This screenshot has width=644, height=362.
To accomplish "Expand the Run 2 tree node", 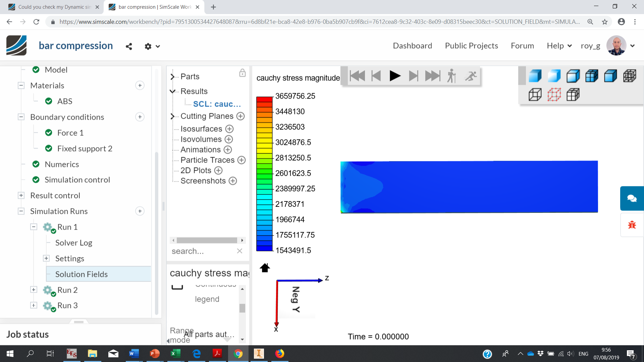I will pyautogui.click(x=34, y=290).
